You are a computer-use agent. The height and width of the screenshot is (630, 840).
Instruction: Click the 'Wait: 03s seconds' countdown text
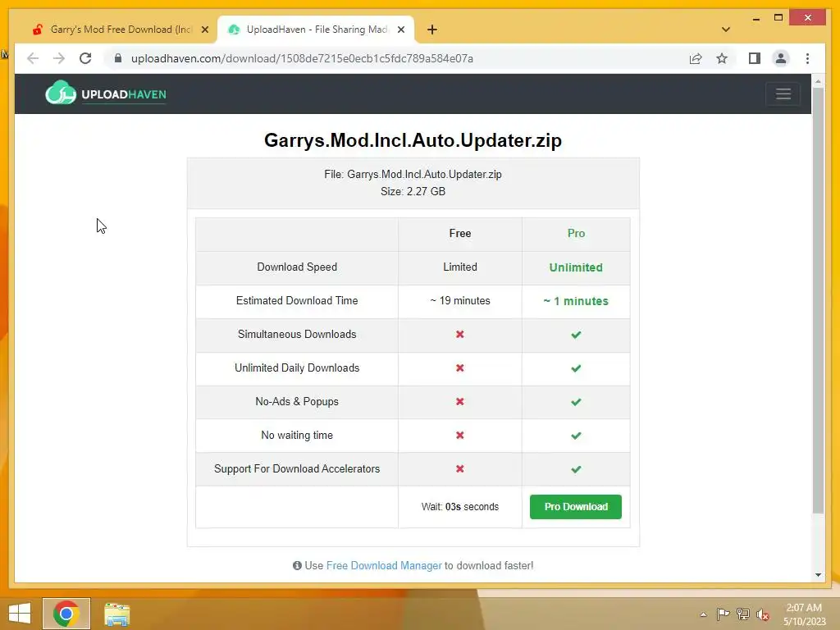coord(459,507)
